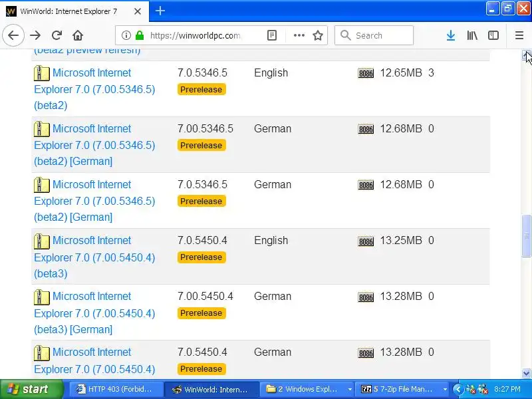Click zip icon of German 7.0.5346.5 version row
This screenshot has height=399, width=532.
42,185
